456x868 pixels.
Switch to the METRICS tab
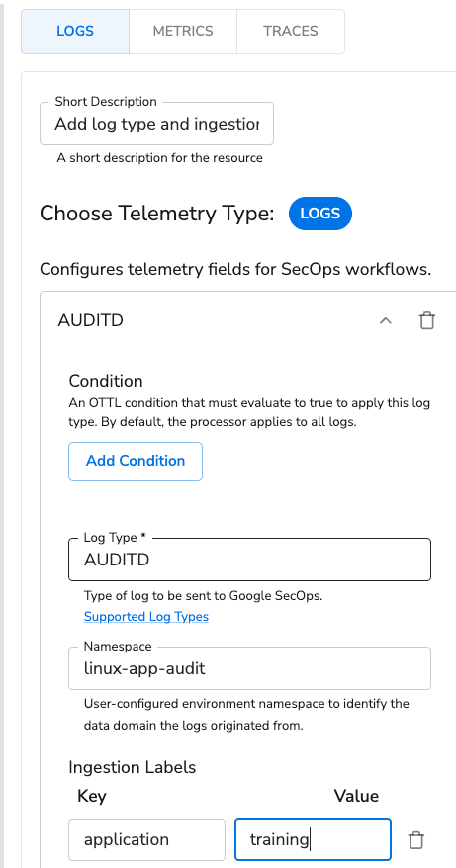tap(183, 31)
